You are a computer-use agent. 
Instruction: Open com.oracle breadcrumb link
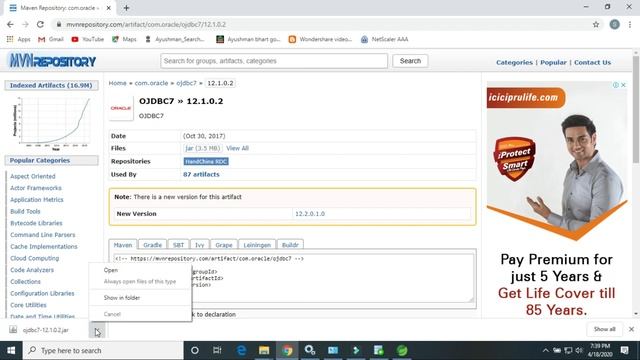point(151,83)
